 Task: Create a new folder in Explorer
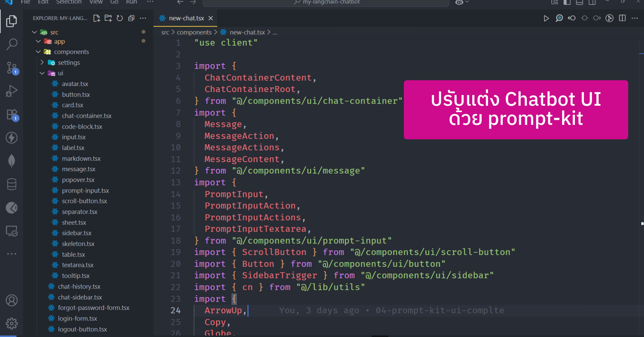[108, 18]
